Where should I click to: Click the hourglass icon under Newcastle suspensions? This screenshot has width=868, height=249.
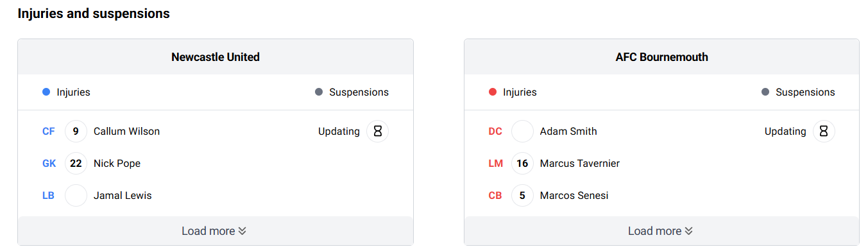pyautogui.click(x=377, y=131)
